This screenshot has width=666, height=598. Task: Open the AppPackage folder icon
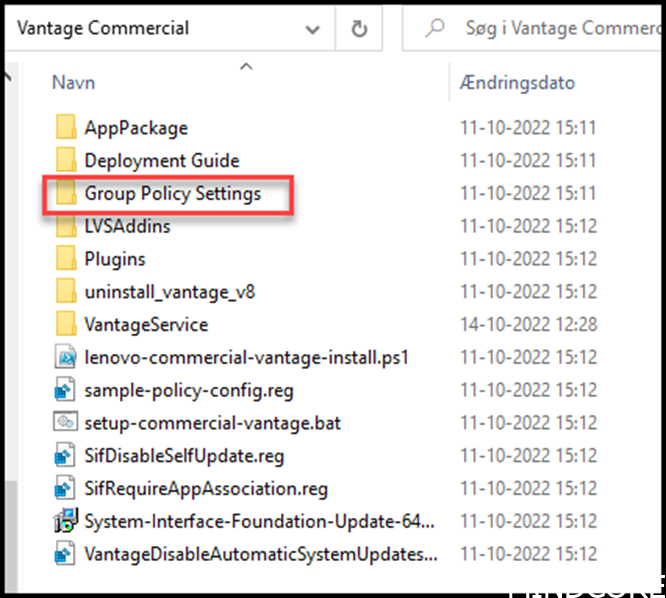(66, 127)
